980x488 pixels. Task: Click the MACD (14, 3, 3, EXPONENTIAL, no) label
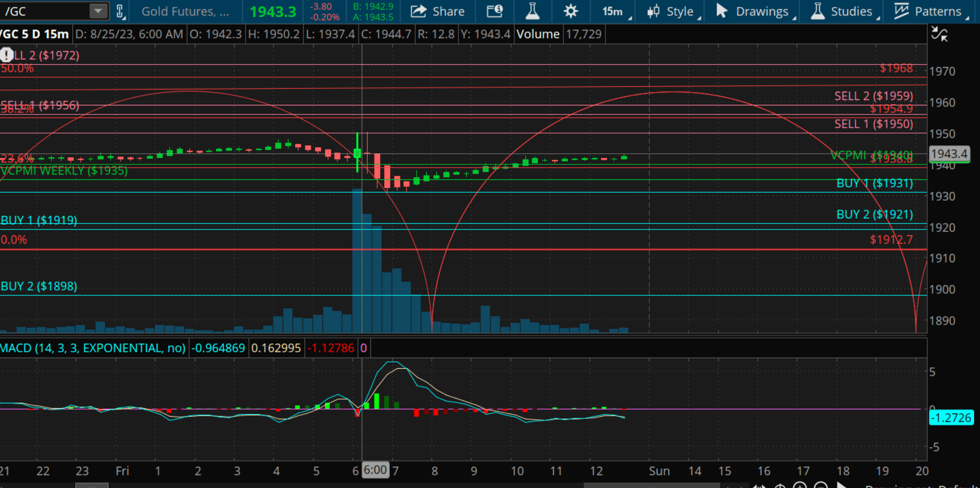[93, 348]
